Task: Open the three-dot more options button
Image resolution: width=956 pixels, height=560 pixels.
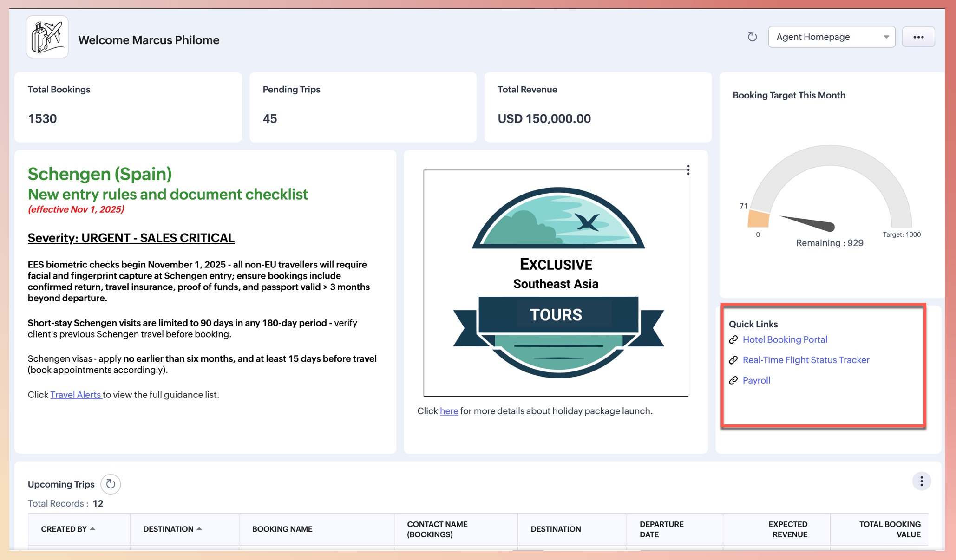Action: 918,37
